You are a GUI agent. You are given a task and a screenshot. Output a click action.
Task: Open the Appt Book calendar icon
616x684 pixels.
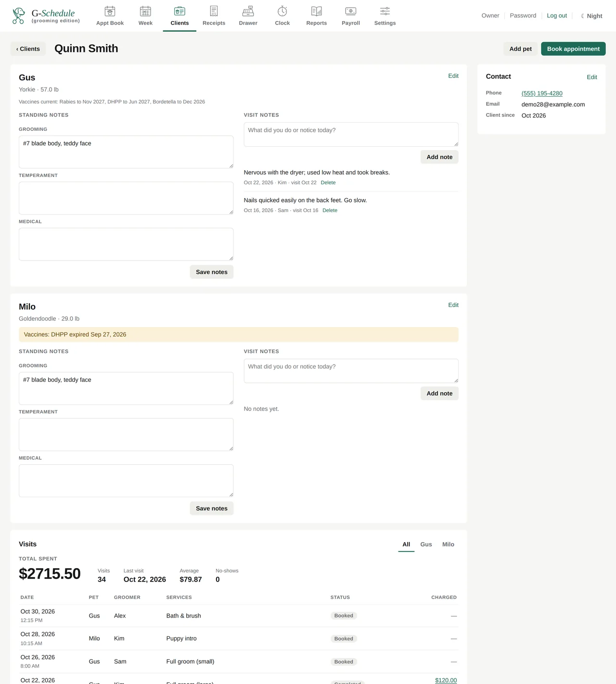click(x=110, y=11)
